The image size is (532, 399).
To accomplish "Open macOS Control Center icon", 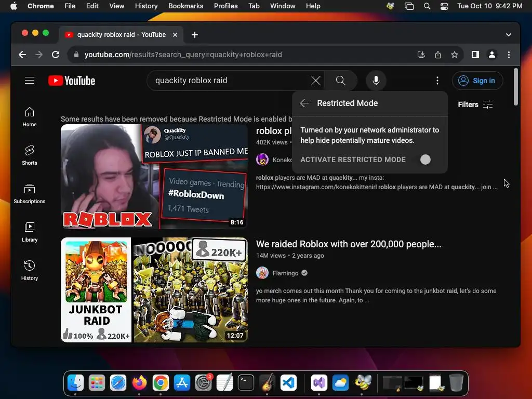I will [x=444, y=6].
